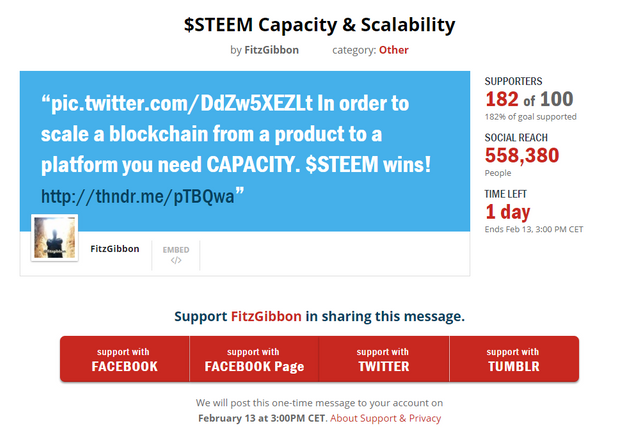Click the 'Ends Feb 13, 3:00 PM CET' text
Viewport: 640px width, 432px height.
(533, 231)
